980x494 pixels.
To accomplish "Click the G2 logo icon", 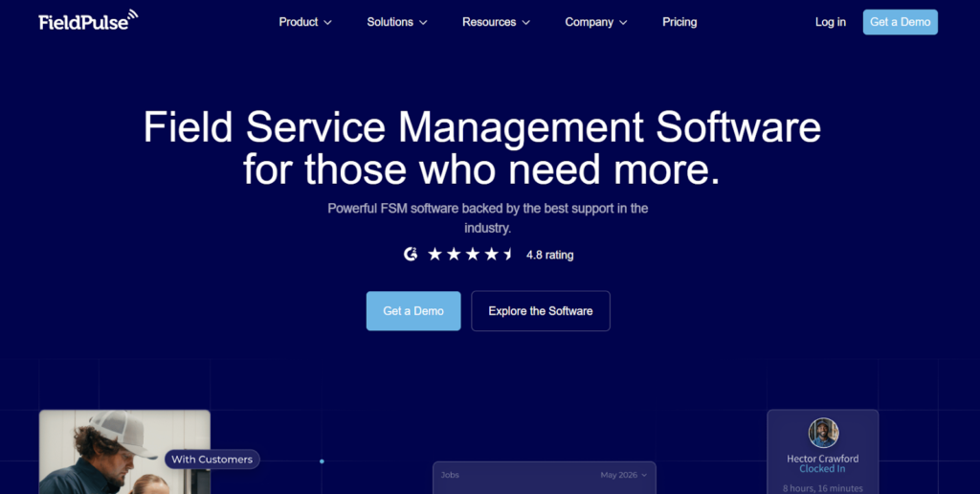I will 410,254.
